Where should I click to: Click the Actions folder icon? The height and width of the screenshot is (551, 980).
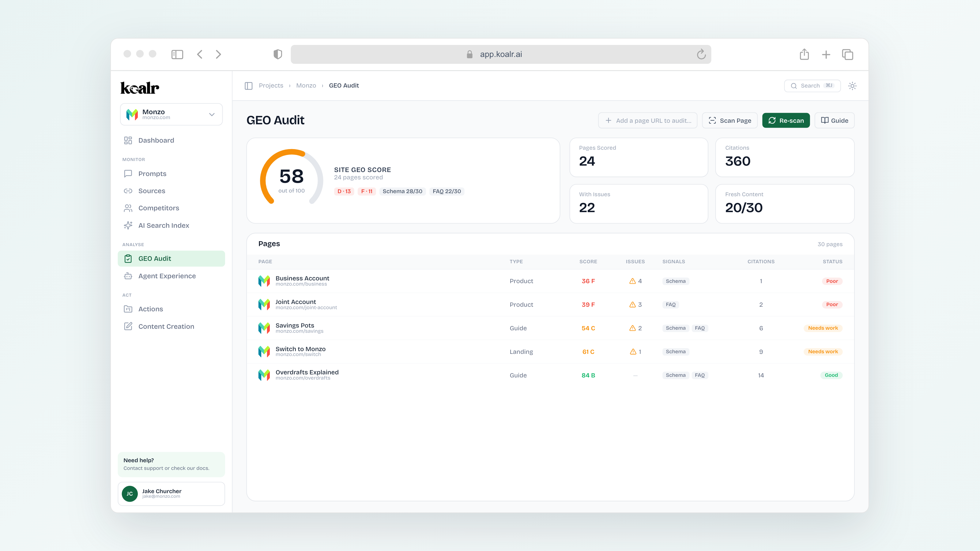(128, 309)
